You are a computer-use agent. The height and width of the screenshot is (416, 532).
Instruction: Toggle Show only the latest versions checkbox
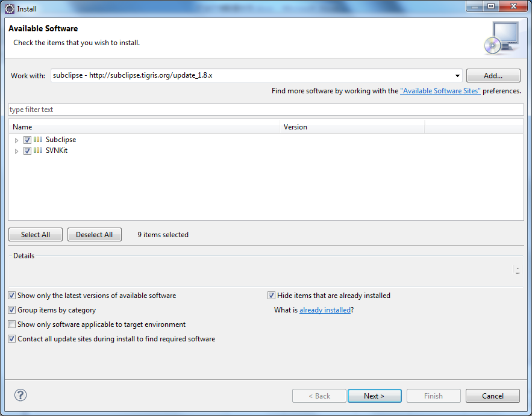(x=12, y=296)
